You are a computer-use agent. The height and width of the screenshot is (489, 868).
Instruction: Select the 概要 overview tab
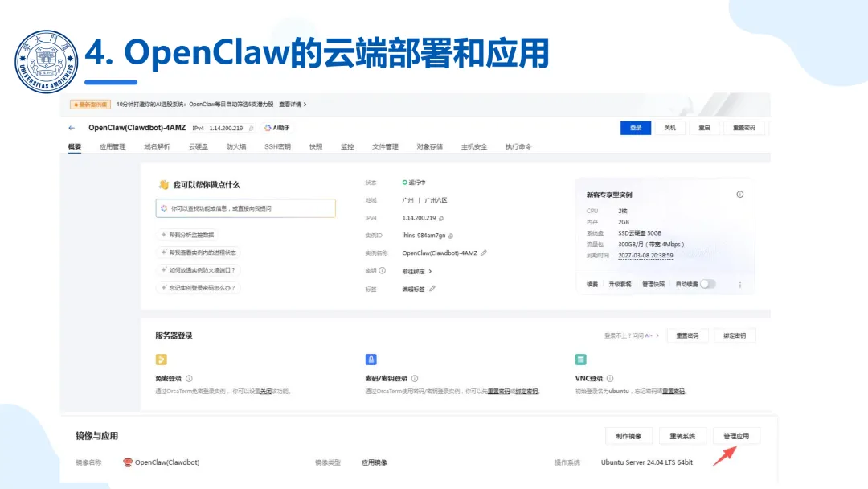[x=75, y=146]
